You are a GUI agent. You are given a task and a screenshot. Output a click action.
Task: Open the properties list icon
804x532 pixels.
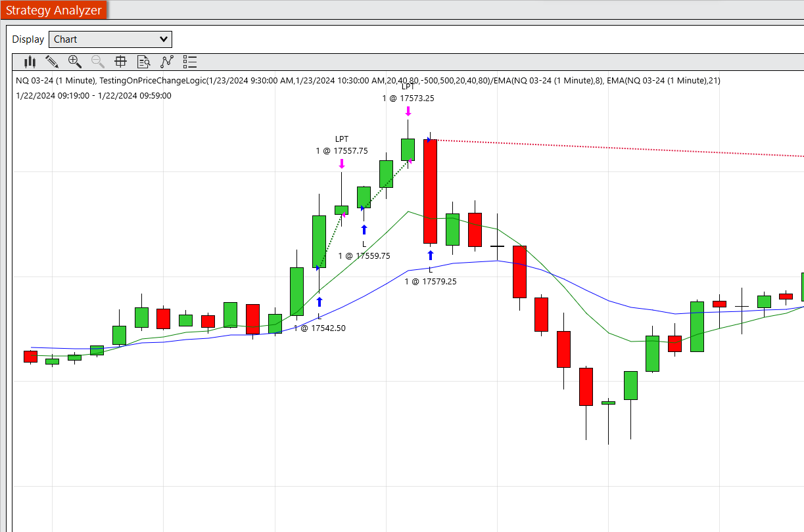click(x=190, y=62)
